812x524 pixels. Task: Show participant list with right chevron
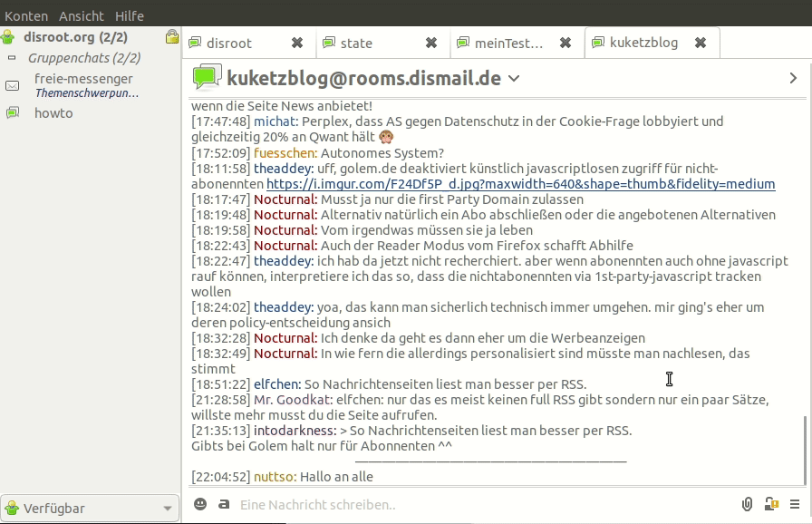coord(793,79)
